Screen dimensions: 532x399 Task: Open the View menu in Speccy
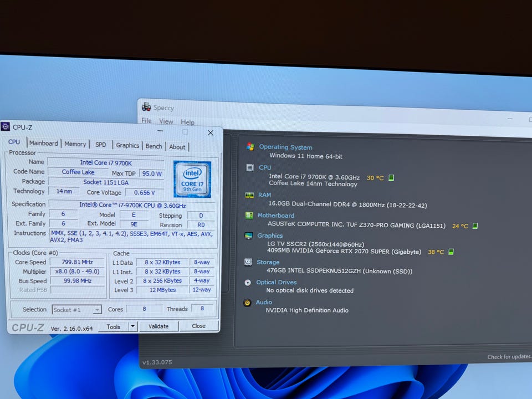pyautogui.click(x=166, y=121)
